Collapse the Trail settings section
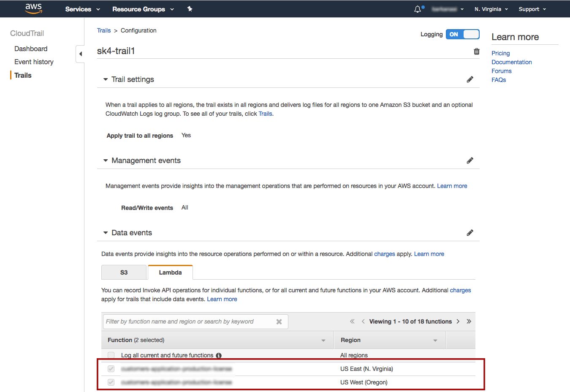This screenshot has width=570, height=392. (106, 79)
